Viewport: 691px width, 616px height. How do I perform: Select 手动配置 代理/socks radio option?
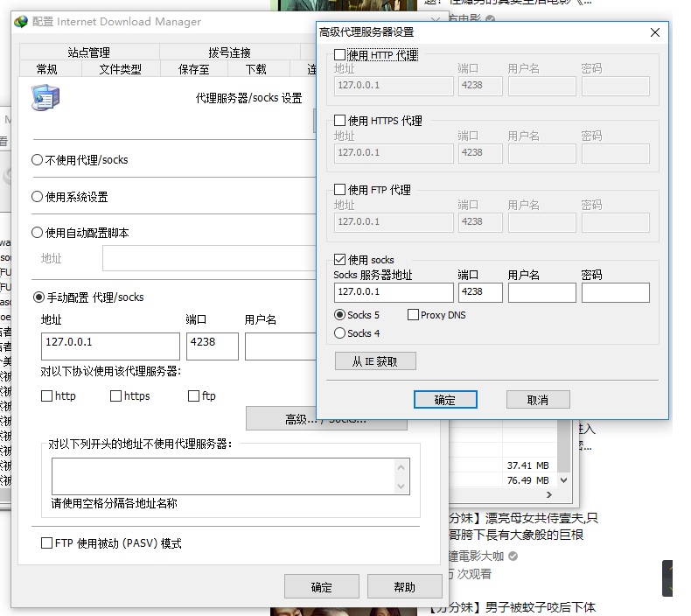pyautogui.click(x=38, y=297)
